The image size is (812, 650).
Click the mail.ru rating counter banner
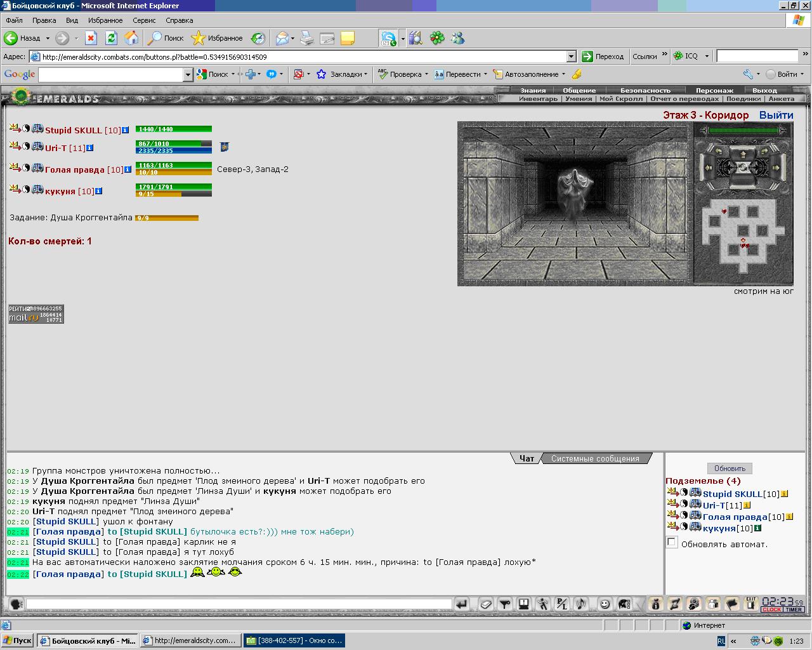click(36, 314)
